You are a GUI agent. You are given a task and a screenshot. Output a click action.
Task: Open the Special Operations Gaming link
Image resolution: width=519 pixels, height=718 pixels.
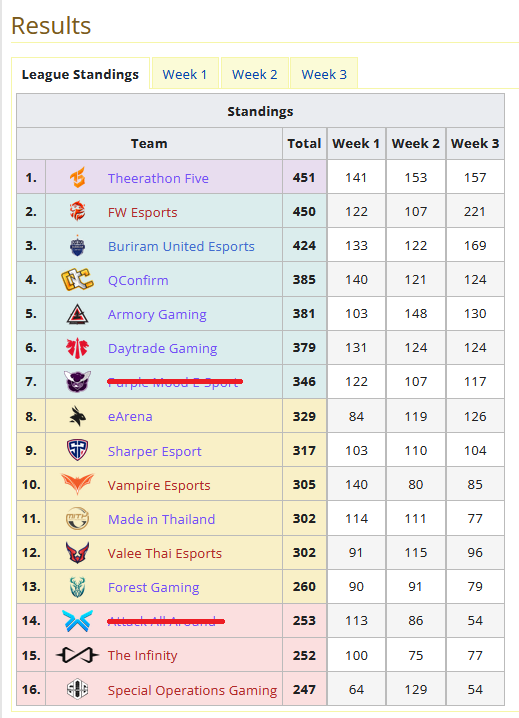click(x=192, y=690)
